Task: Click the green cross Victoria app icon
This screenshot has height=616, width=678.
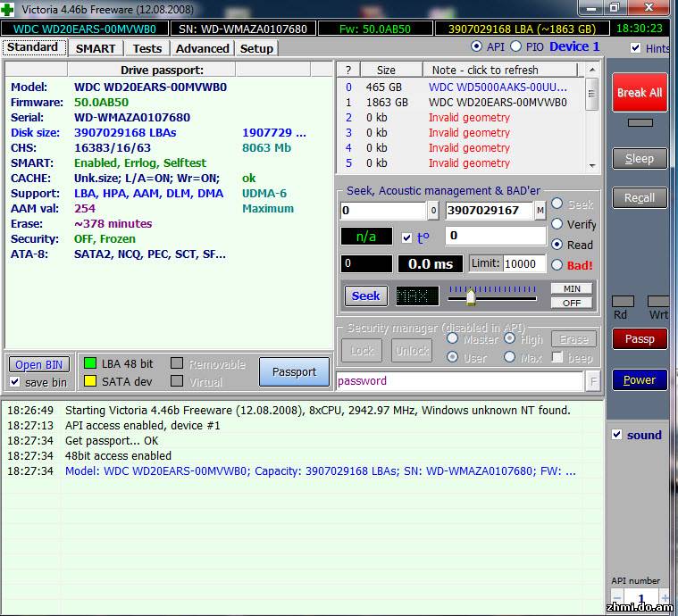Action: click(7, 9)
